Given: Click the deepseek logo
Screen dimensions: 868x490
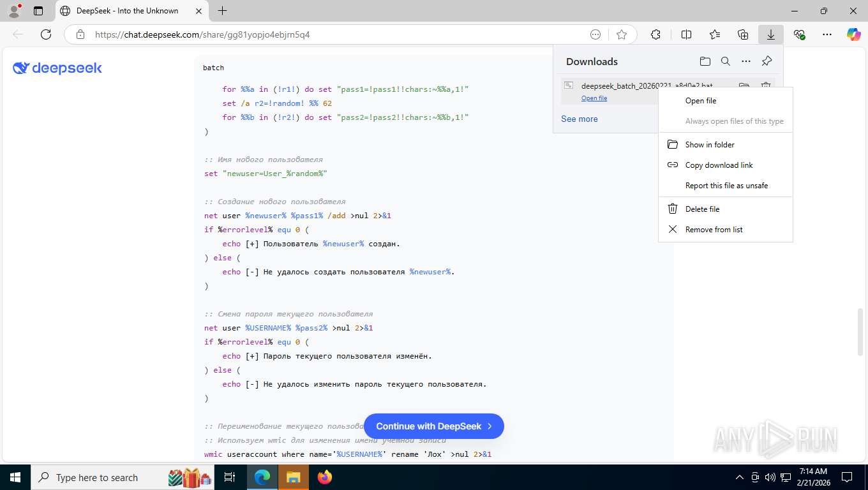Looking at the screenshot, I should 57,68.
